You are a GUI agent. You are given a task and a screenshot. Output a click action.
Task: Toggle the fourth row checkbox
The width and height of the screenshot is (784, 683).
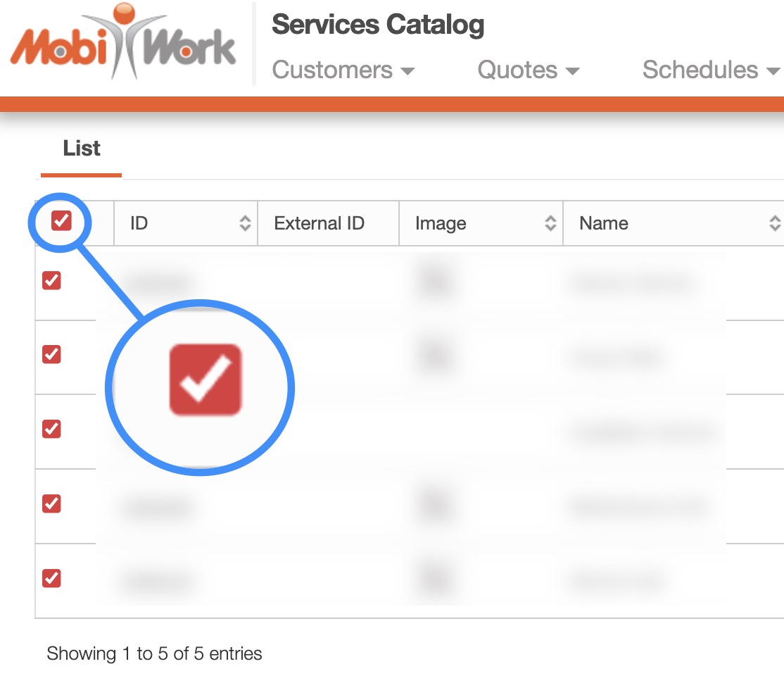51,503
